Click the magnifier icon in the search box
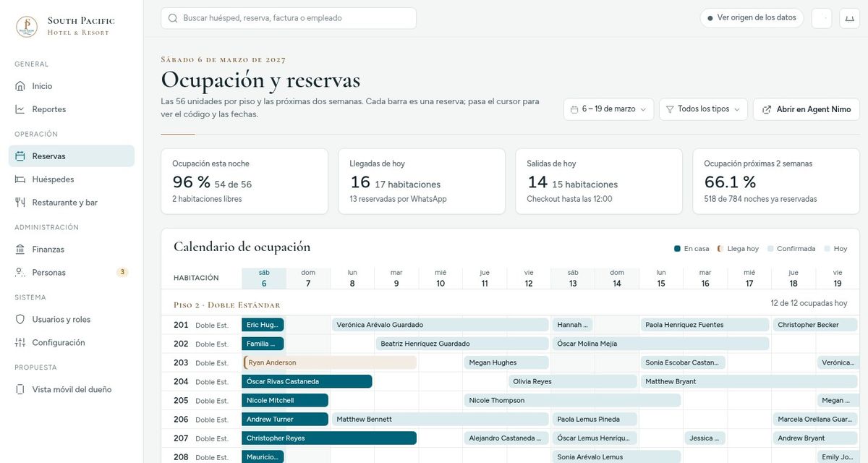The height and width of the screenshot is (463, 868). coord(173,18)
